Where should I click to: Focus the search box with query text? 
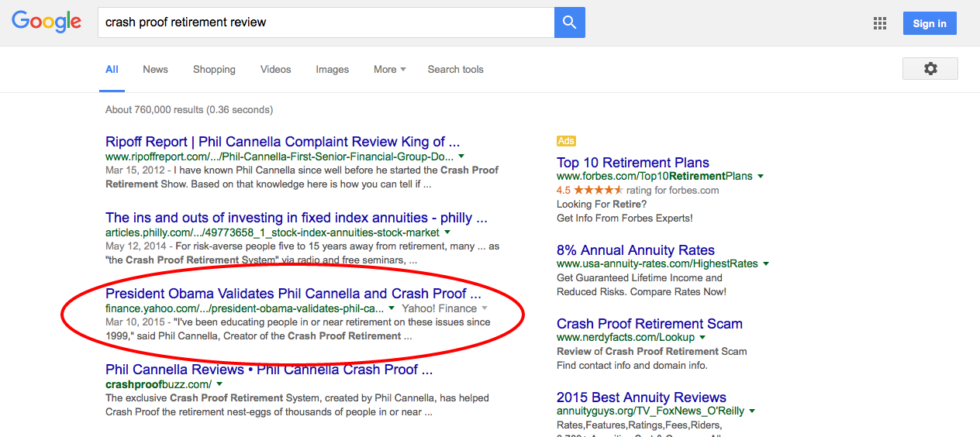(326, 22)
